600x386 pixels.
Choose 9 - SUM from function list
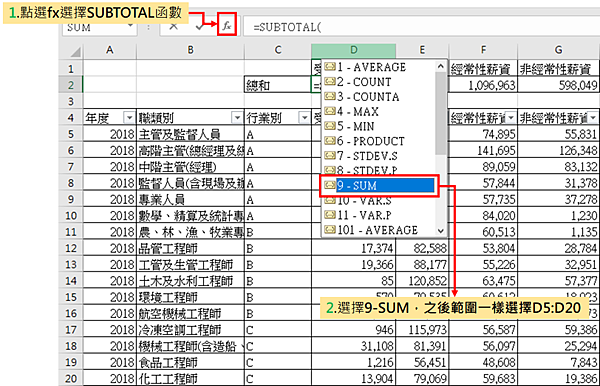378,186
